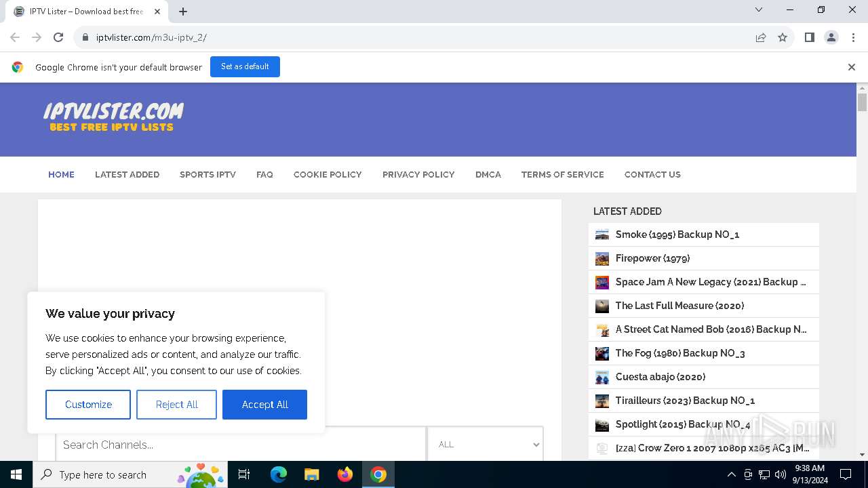Dismiss the default browser notification bar

click(x=852, y=67)
